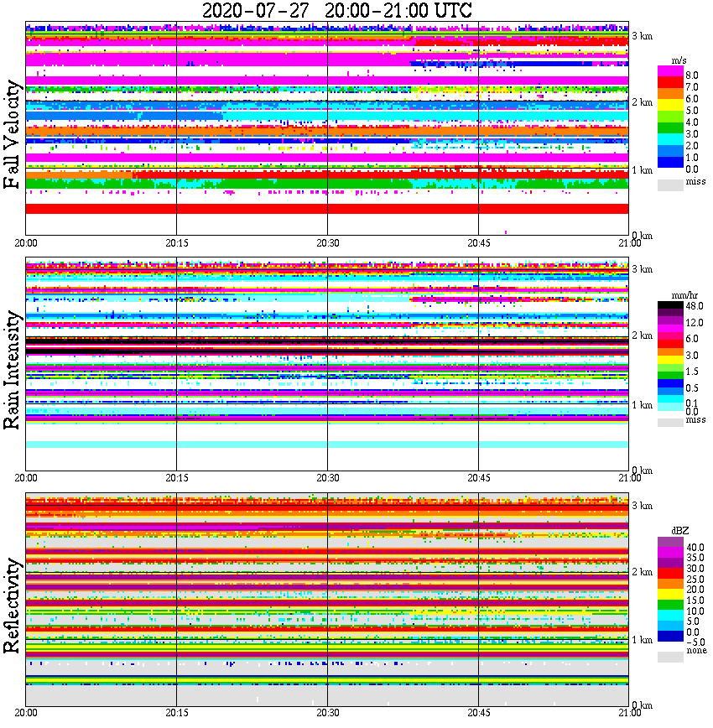This screenshot has width=713, height=728.
Task: Click the "3 km" altitude label of the Fall Velocity panel
Action: (x=643, y=36)
